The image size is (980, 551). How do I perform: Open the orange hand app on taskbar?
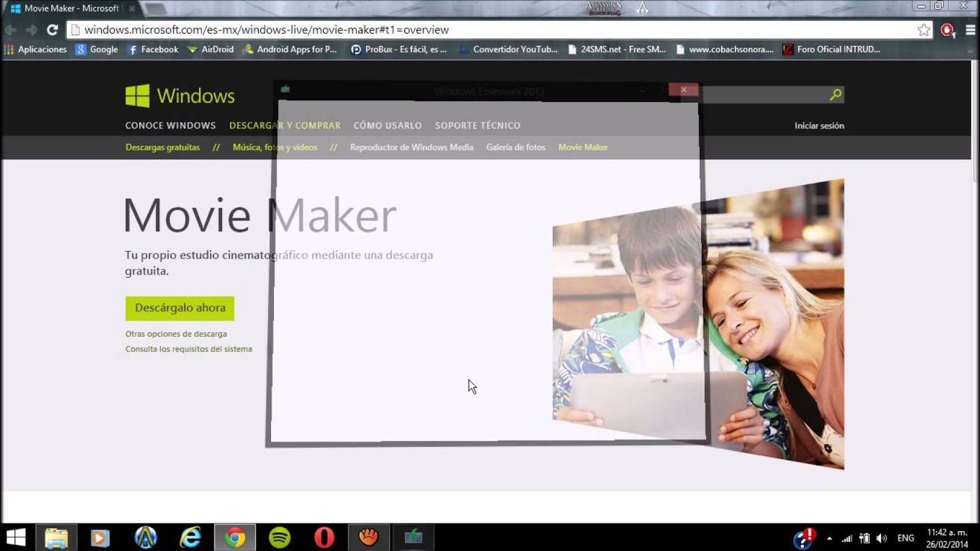pyautogui.click(x=368, y=538)
